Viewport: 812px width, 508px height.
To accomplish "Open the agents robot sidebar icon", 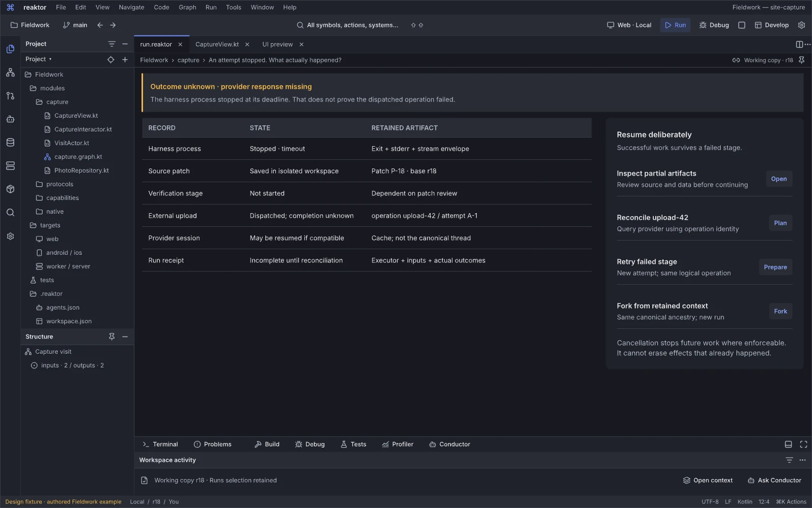I will click(10, 119).
